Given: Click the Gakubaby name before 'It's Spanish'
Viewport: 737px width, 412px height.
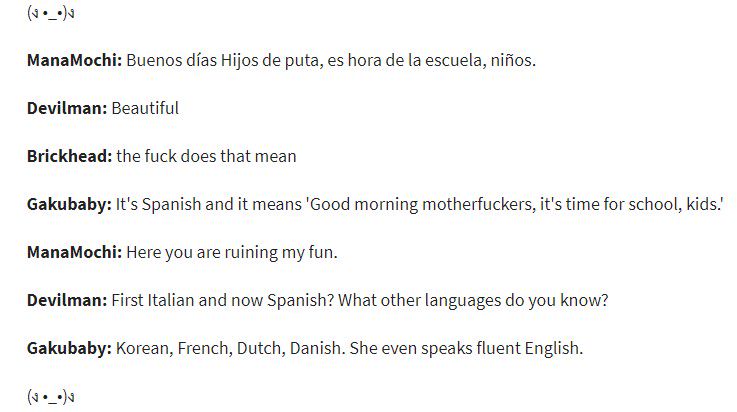Looking at the screenshot, I should [x=70, y=204].
